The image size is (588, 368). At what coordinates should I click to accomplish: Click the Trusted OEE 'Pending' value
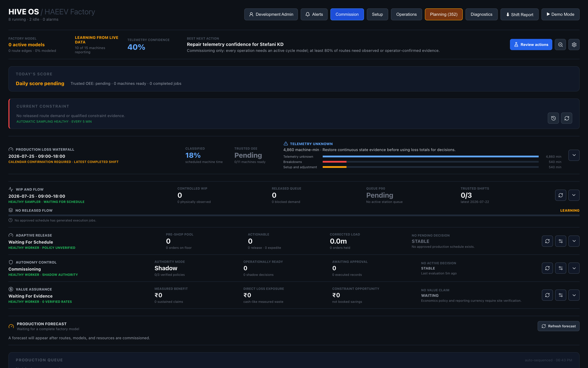tap(248, 155)
